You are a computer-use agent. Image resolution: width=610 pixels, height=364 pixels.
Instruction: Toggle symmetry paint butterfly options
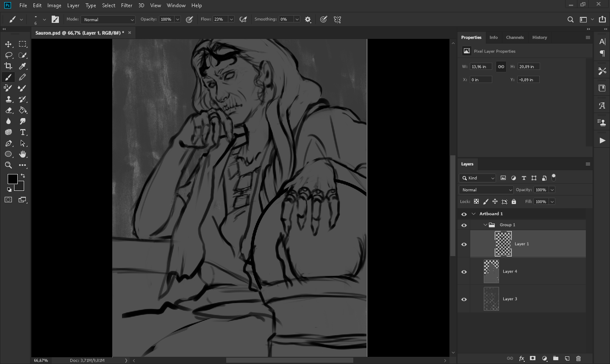pos(337,19)
